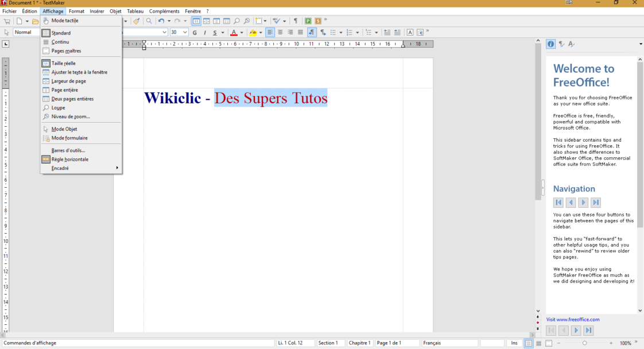The image size is (644, 349).
Task: Align text left in formatting toolbar
Action: pos(270,33)
